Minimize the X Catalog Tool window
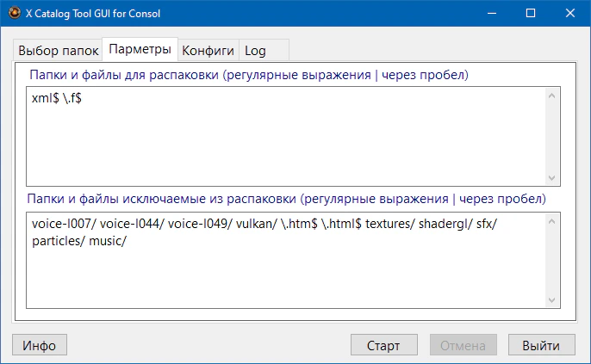Image resolution: width=591 pixels, height=364 pixels. pyautogui.click(x=490, y=14)
